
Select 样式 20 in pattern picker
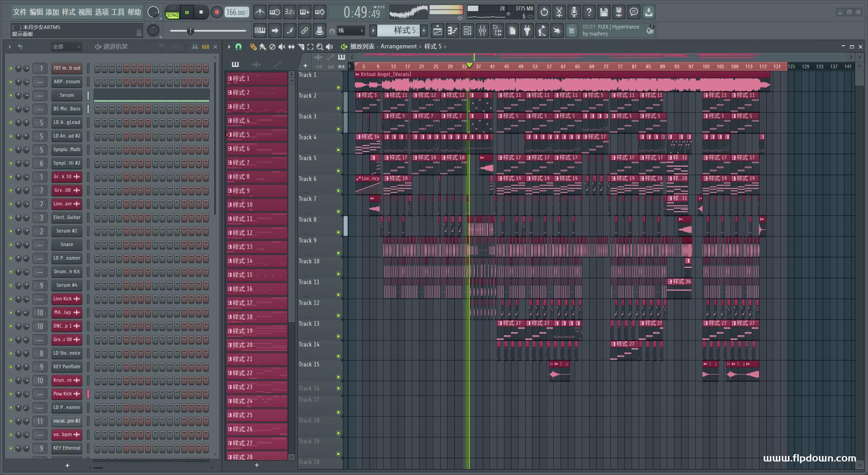[x=257, y=345]
